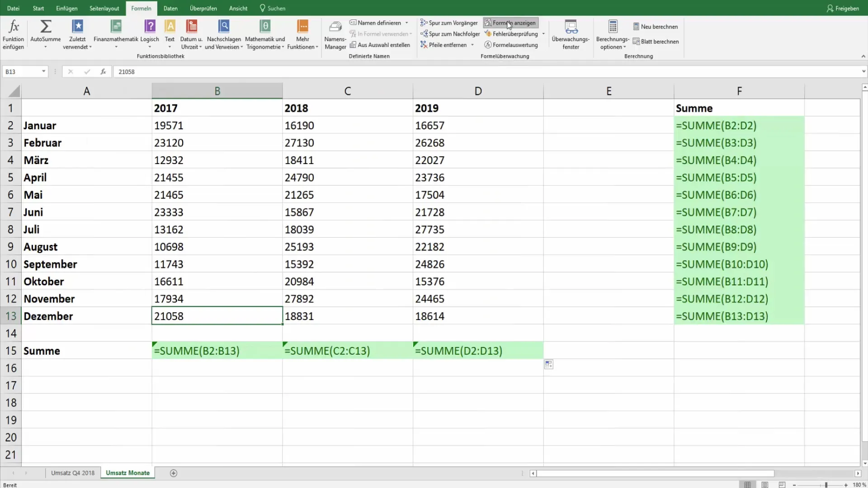This screenshot has width=868, height=488.
Task: Open Mehr Funktionen icon
Action: pyautogui.click(x=302, y=26)
